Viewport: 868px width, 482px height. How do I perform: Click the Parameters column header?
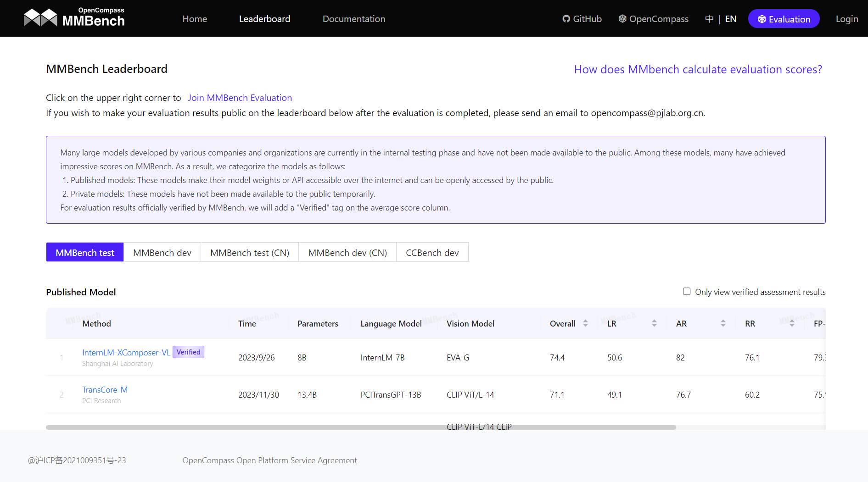click(318, 323)
